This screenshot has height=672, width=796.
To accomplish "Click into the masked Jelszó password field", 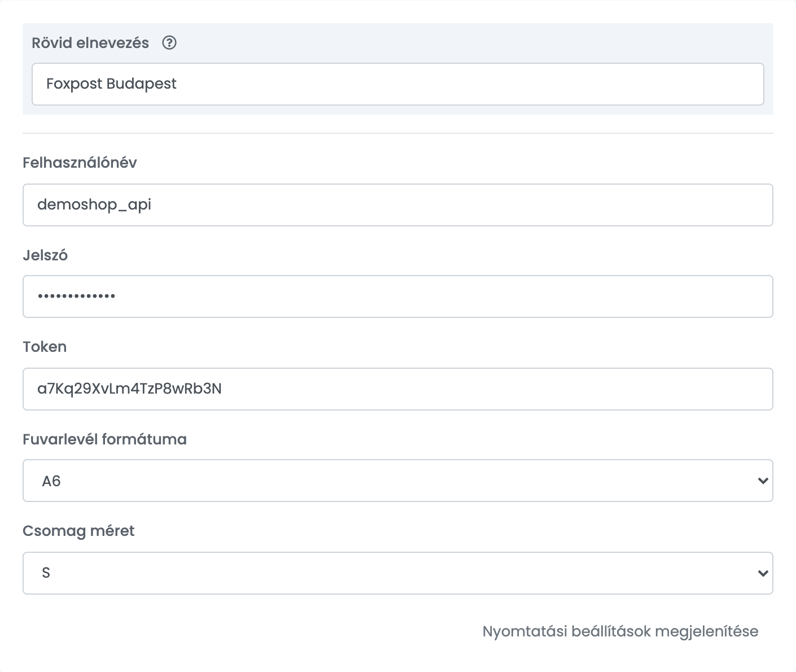I will [398, 296].
